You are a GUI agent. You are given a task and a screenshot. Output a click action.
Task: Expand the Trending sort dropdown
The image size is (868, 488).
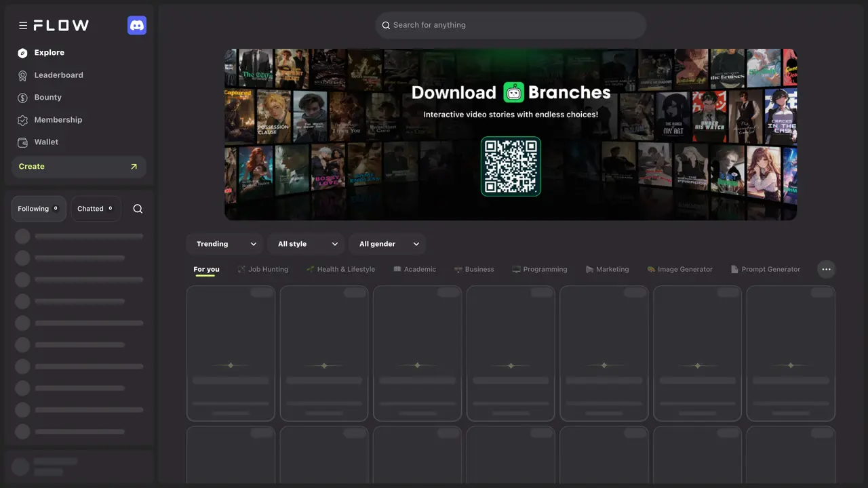click(x=224, y=244)
